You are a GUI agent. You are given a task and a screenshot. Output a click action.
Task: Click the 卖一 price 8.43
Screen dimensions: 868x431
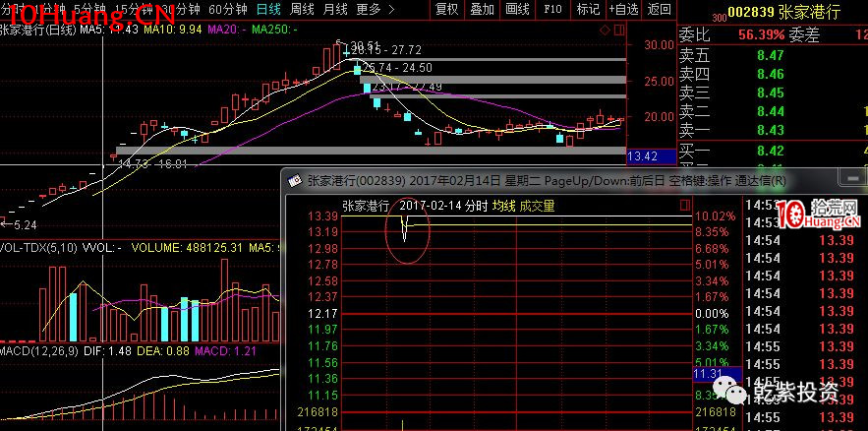click(770, 130)
